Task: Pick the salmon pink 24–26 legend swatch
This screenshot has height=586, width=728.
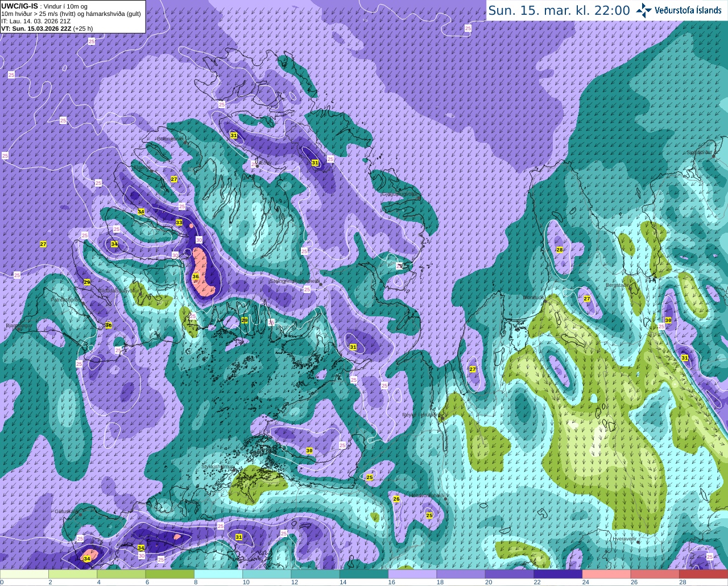Action: click(x=607, y=574)
